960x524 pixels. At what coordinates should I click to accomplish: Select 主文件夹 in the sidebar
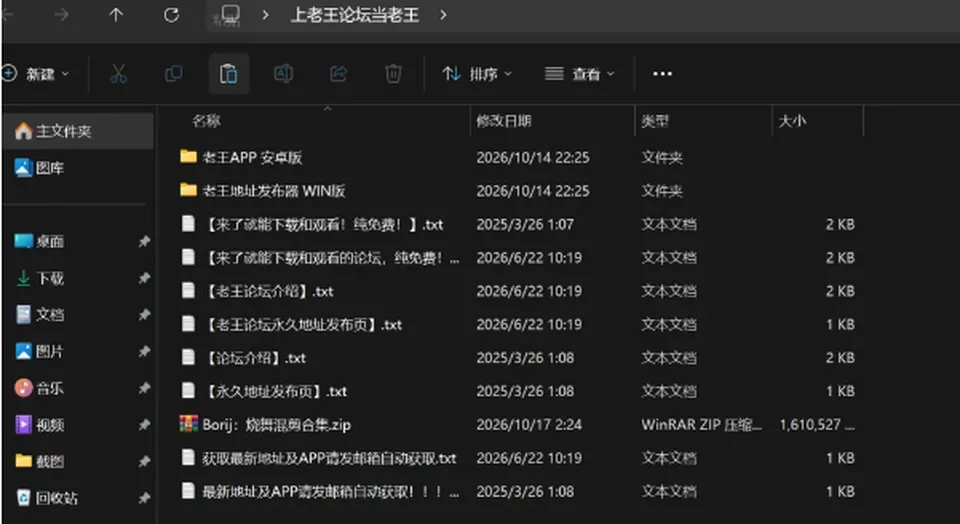78,131
